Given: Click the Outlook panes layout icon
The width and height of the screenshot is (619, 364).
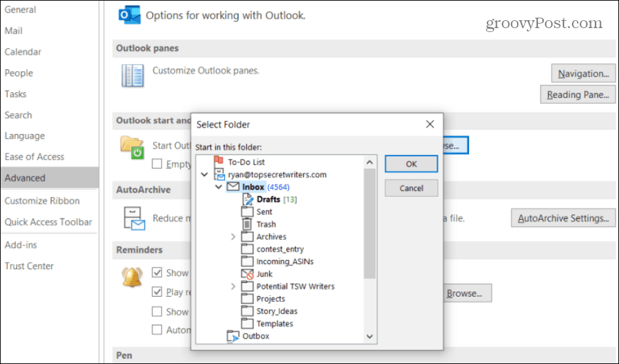Looking at the screenshot, I should click(133, 76).
